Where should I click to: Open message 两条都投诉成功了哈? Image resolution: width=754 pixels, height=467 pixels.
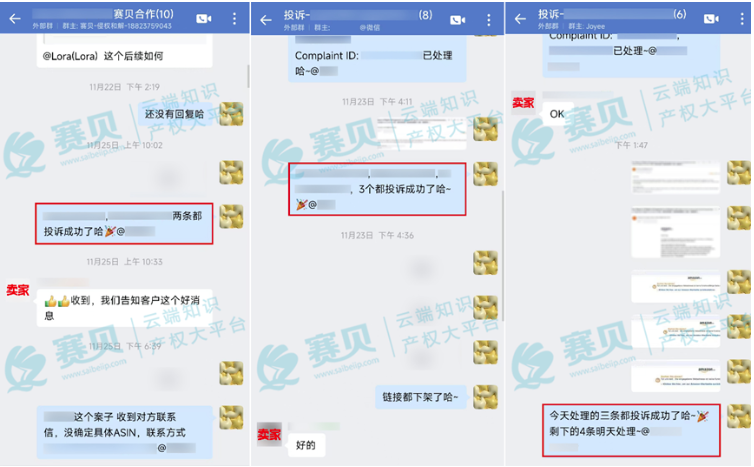click(124, 224)
